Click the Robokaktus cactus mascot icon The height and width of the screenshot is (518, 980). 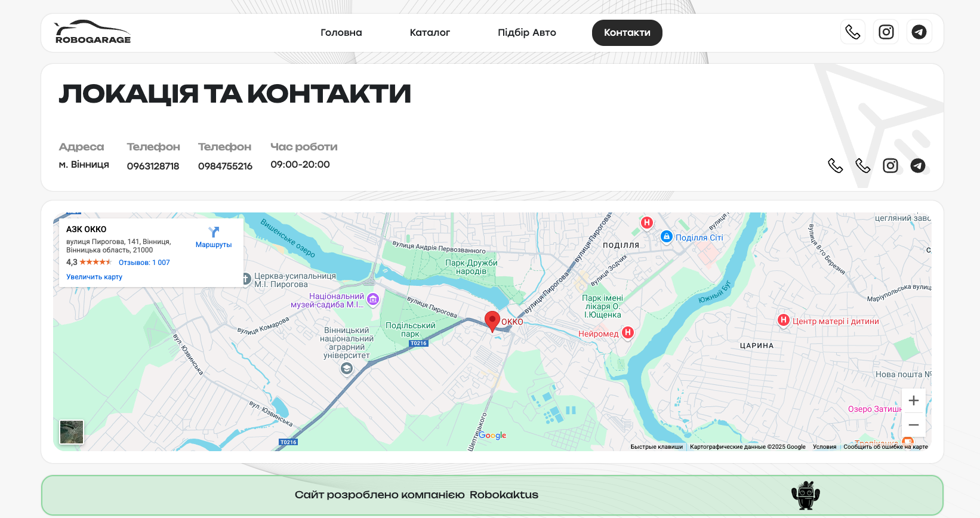click(806, 495)
